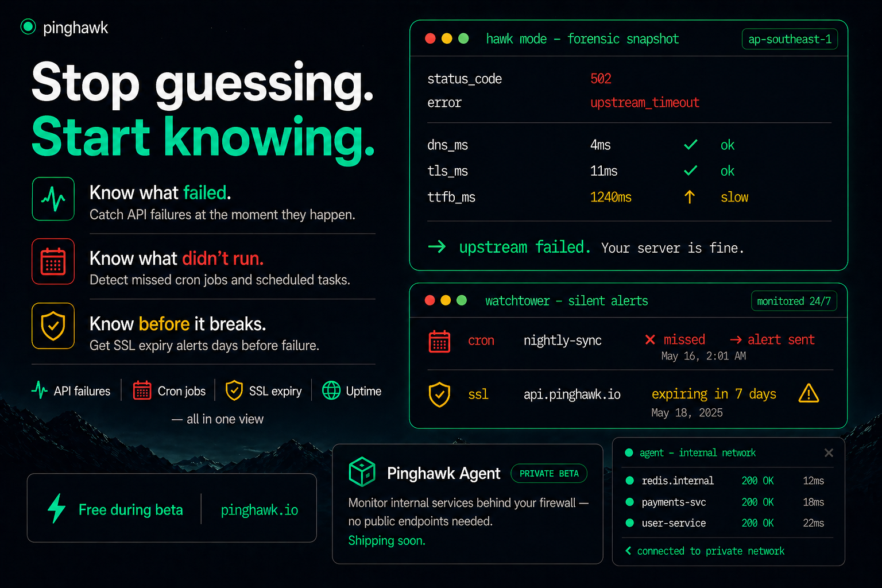
Task: Click the green status dot for redis.internal
Action: [x=630, y=481]
